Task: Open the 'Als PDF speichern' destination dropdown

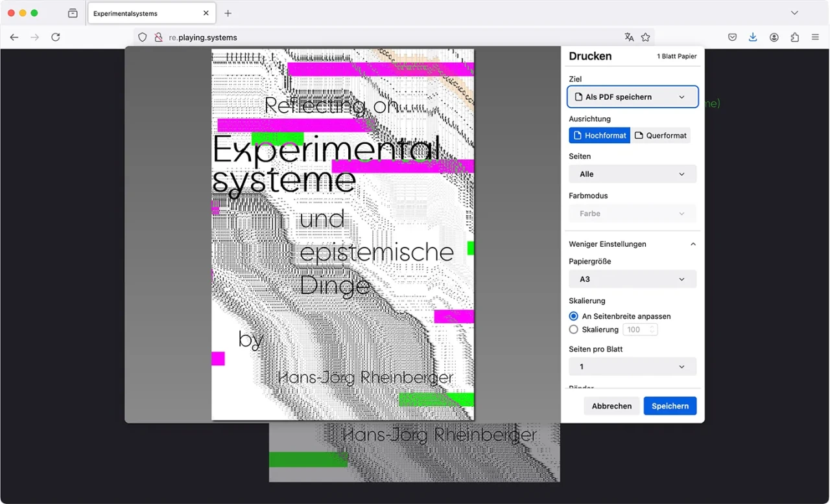Action: point(632,97)
